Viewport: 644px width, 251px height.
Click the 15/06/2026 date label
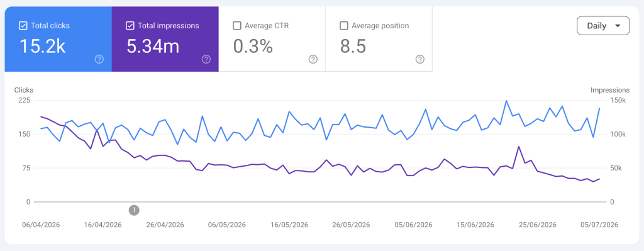[475, 225]
